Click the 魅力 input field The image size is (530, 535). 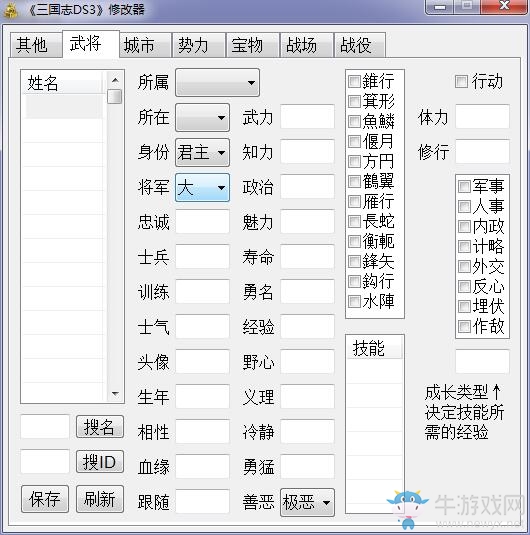(307, 222)
